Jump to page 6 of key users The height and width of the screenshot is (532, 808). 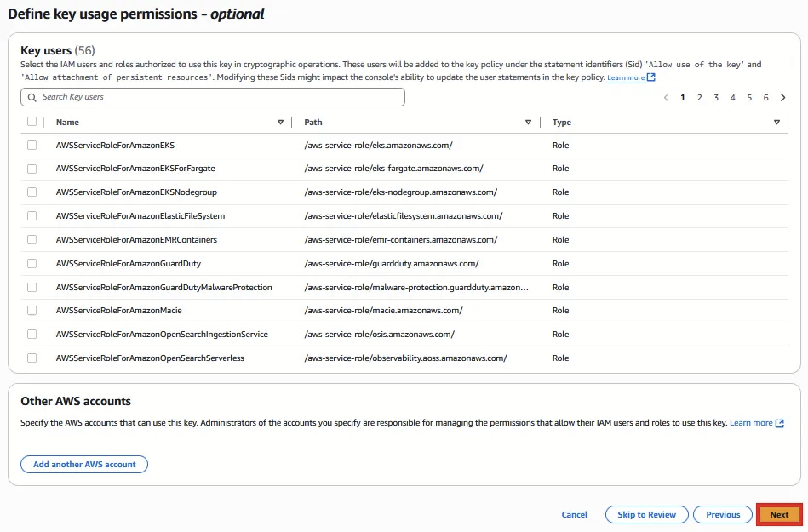766,98
